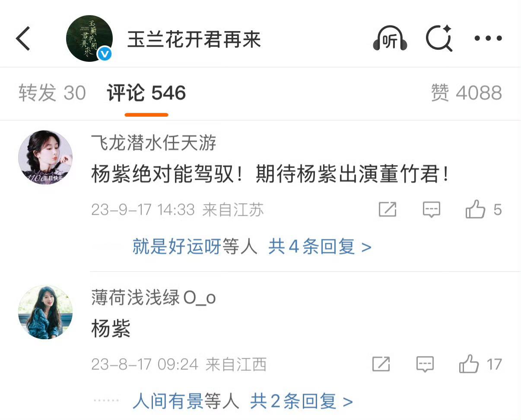This screenshot has width=521, height=420.
Task: Switch to the 赞 4088 tab
Action: coord(467,93)
